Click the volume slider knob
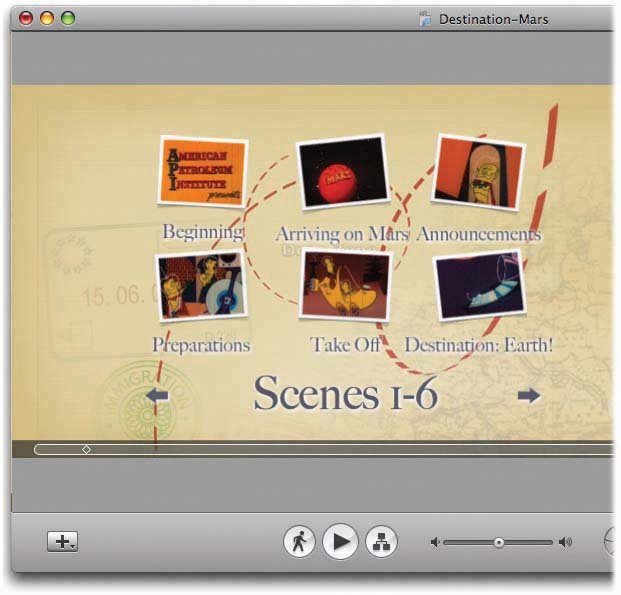The width and height of the screenshot is (621, 595). [498, 542]
